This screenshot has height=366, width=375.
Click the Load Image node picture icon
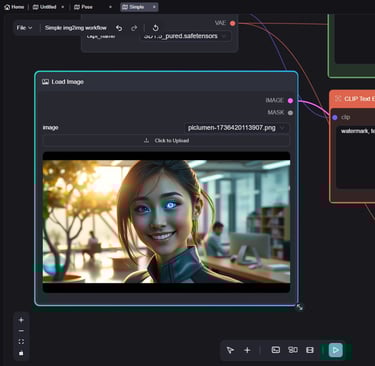[45, 82]
